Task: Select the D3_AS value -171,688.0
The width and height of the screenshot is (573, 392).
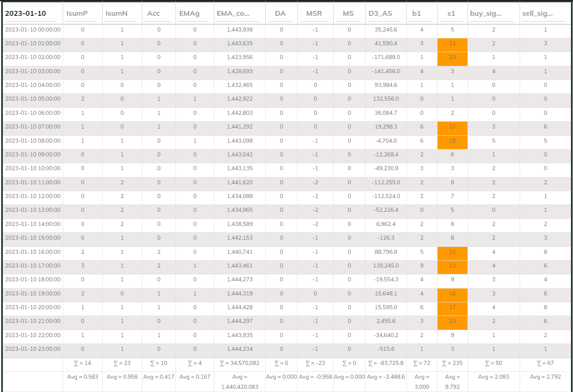Action: pyautogui.click(x=386, y=57)
